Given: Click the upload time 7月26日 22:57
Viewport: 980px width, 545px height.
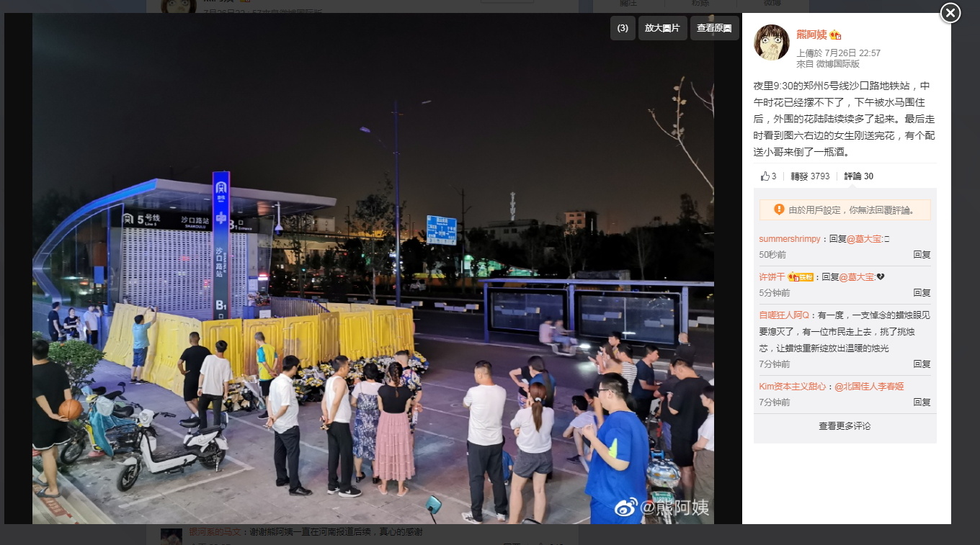Looking at the screenshot, I should click(853, 53).
